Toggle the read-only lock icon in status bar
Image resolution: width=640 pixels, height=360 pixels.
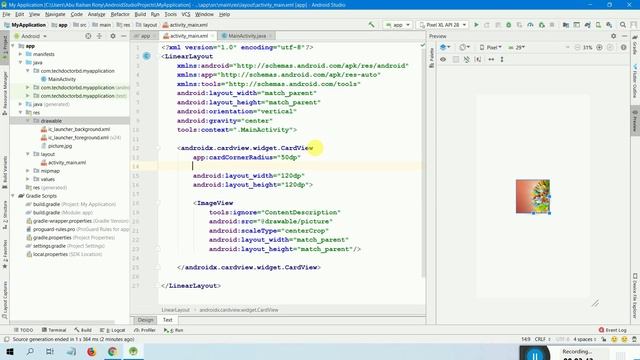tap(603, 339)
